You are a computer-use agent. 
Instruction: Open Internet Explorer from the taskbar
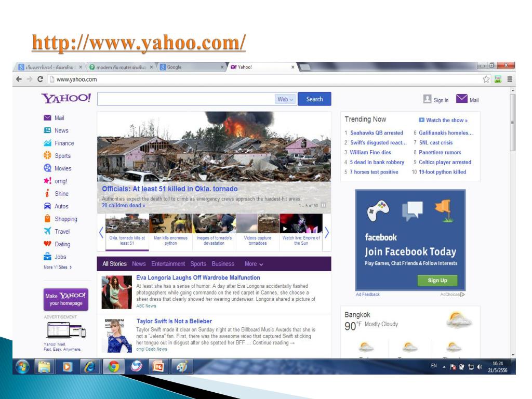[x=90, y=367]
